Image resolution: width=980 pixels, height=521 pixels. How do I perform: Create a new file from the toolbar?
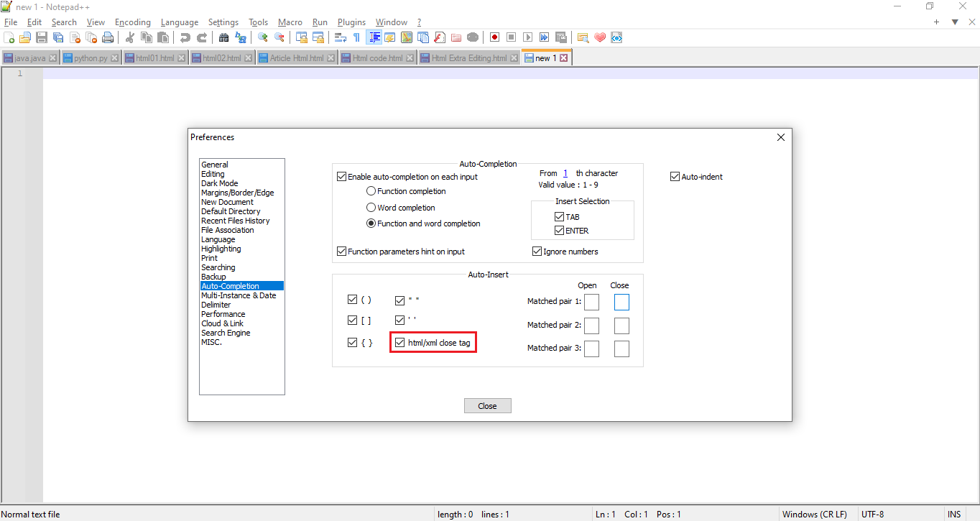click(x=9, y=37)
